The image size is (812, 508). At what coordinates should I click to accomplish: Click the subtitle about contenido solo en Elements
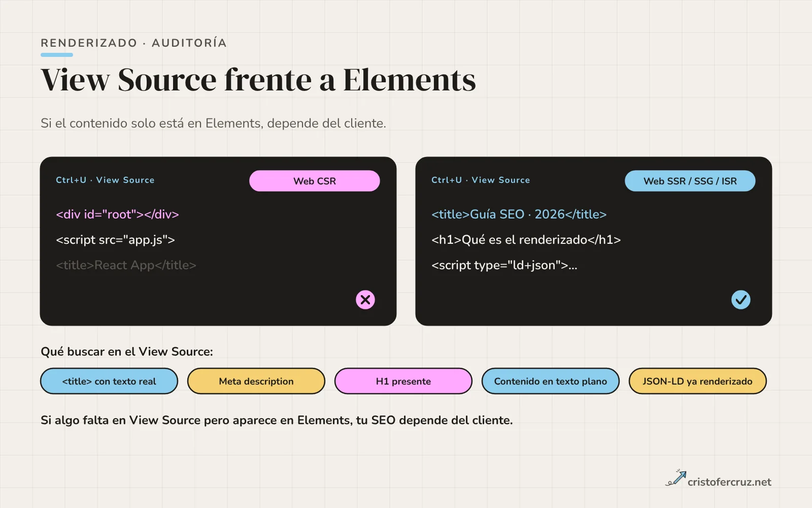coord(213,123)
